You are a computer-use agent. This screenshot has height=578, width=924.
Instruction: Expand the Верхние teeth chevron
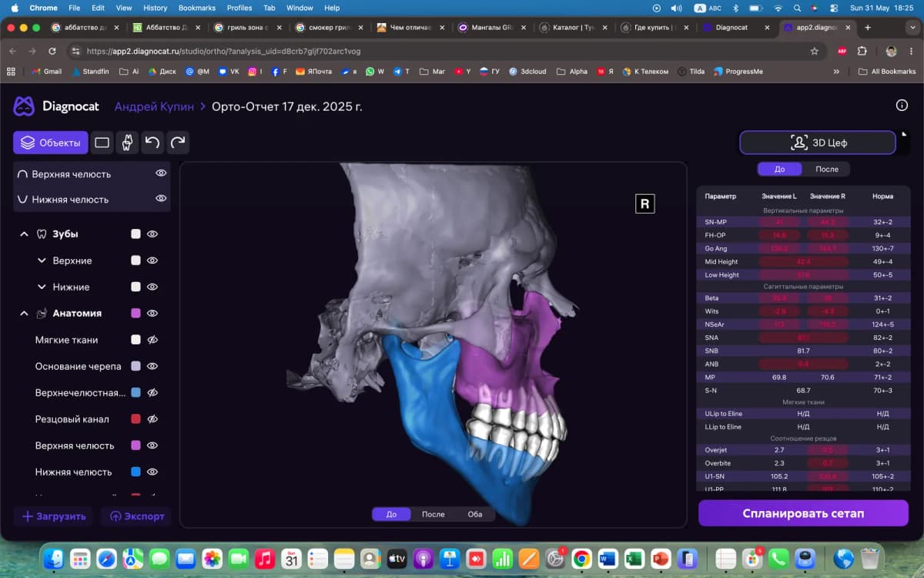[x=42, y=260]
